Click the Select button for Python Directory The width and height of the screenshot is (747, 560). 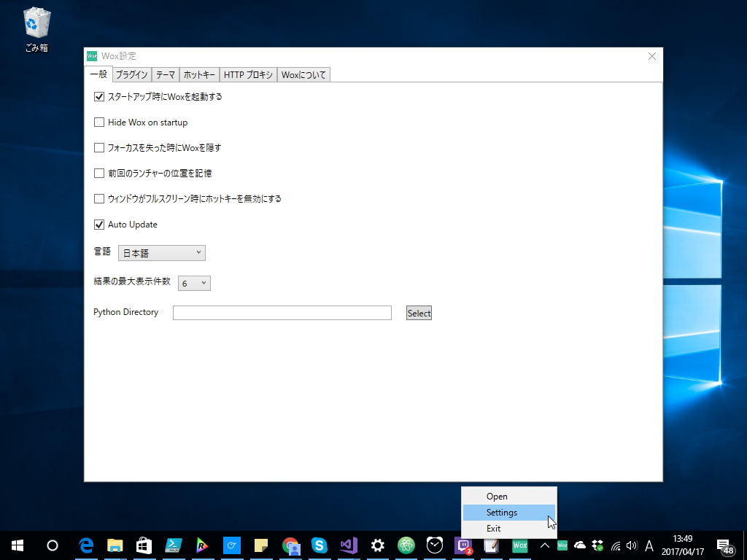[419, 312]
